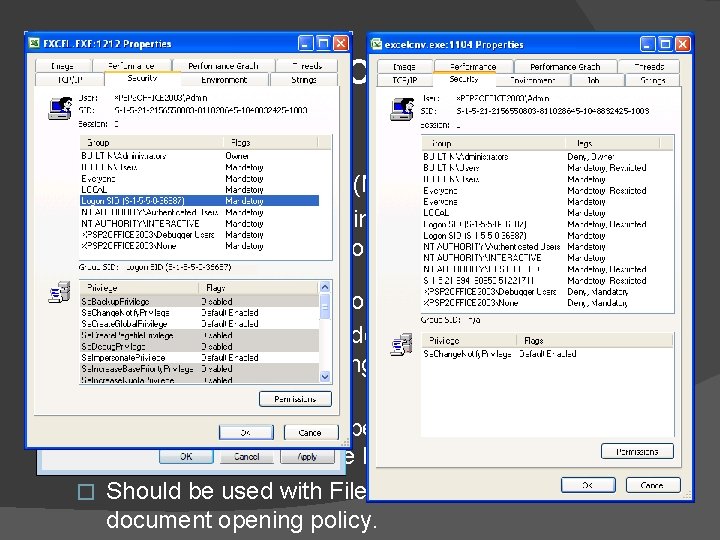Click Excel title bar icon of EXCEL.EXE window

pyautogui.click(x=34, y=43)
